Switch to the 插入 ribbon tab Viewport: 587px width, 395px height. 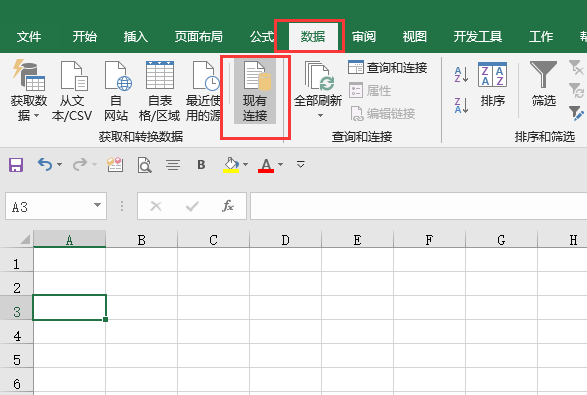136,37
